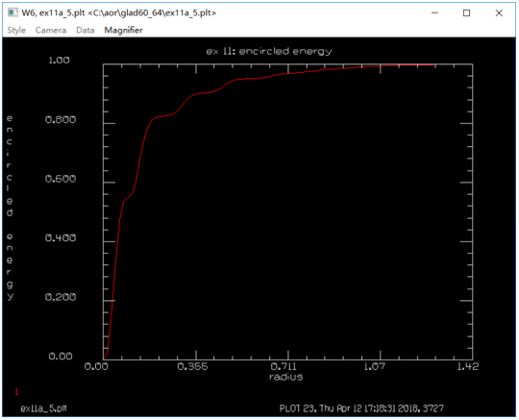Click the 'encircled energy' vertical axis label
The image size is (519, 420).
(10, 208)
